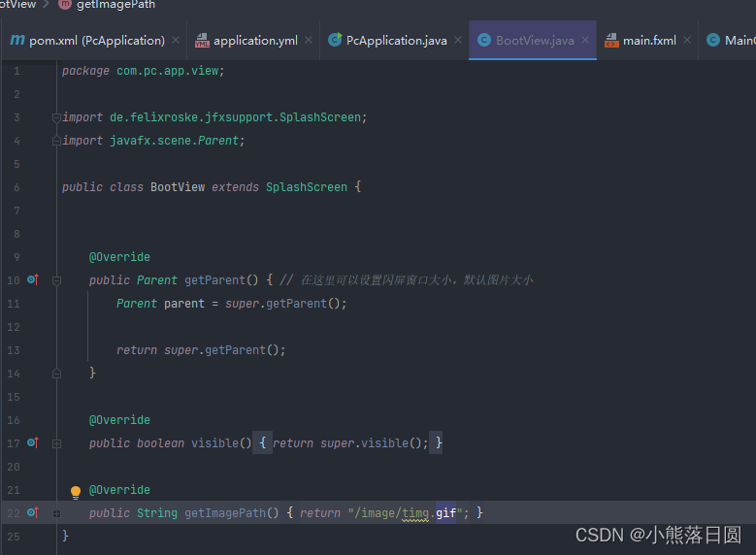Click the override gutter icon at line 10

[33, 279]
